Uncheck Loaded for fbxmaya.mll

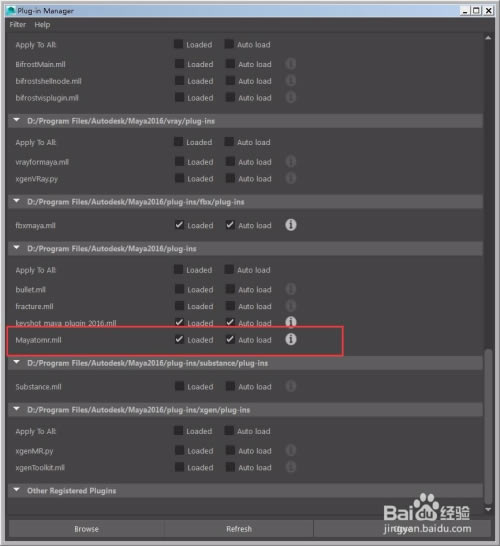pyautogui.click(x=179, y=225)
